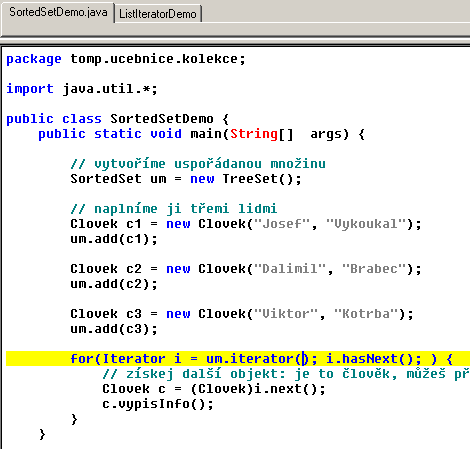Click 'static void' keywords in main

click(x=138, y=134)
